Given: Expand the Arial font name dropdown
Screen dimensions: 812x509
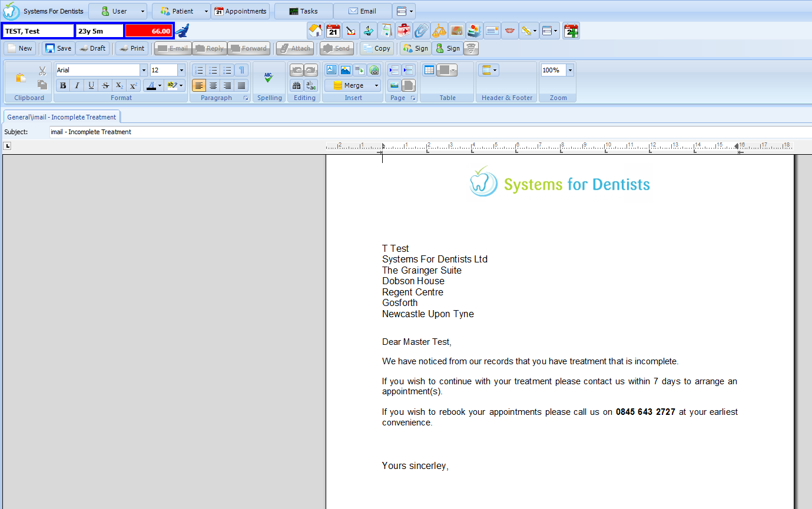Looking at the screenshot, I should pos(144,70).
